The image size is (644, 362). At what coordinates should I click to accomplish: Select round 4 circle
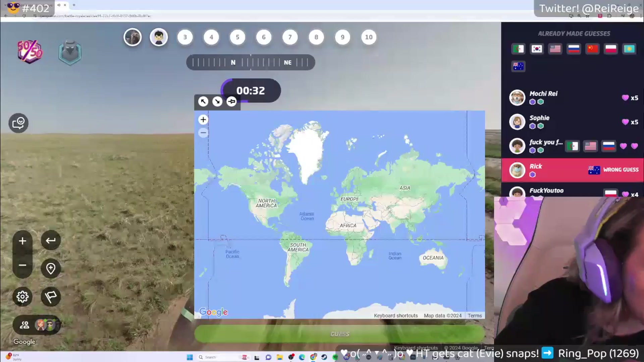(x=211, y=37)
